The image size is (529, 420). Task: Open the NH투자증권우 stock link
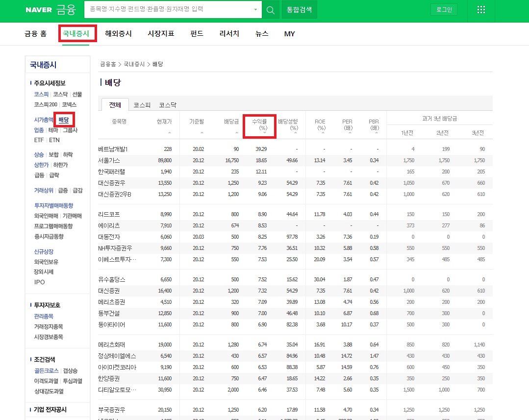coord(115,248)
